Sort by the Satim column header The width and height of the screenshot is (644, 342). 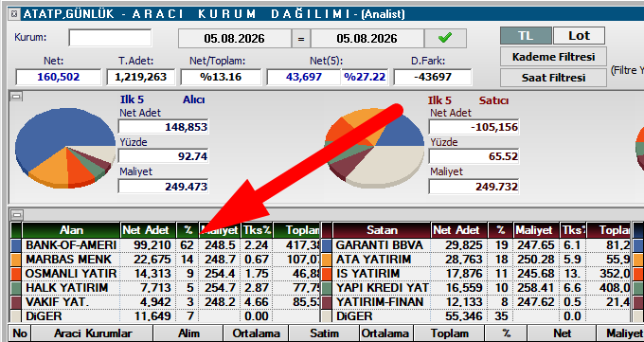click(325, 333)
